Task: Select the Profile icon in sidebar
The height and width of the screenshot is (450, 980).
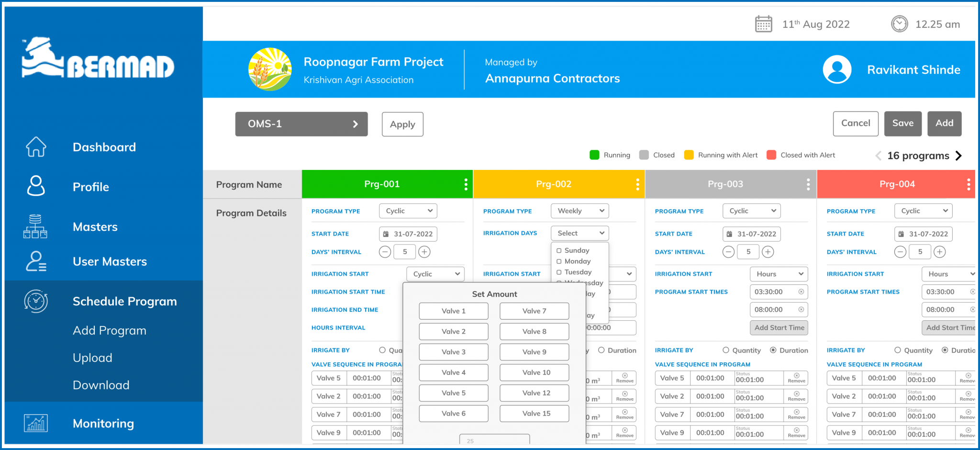Action: (x=36, y=187)
